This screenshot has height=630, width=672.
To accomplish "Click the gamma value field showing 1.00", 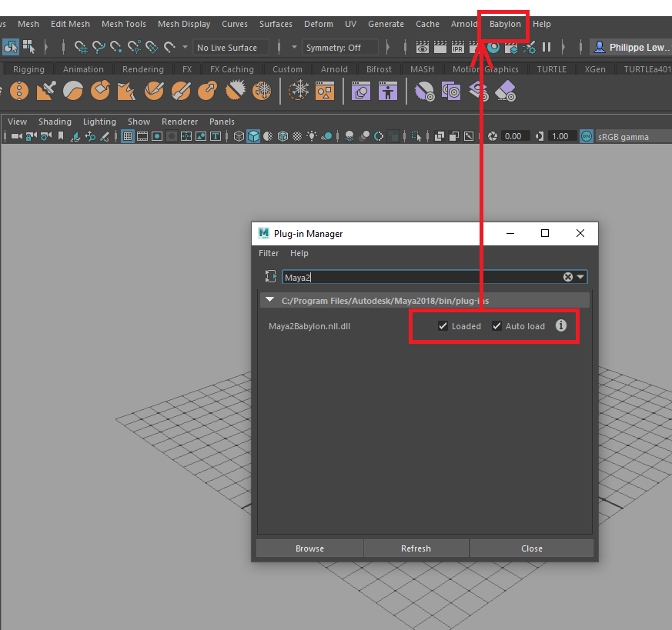I will (561, 137).
